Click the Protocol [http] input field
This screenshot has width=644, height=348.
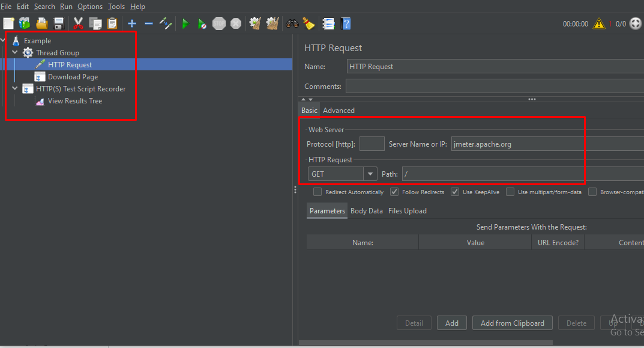372,144
